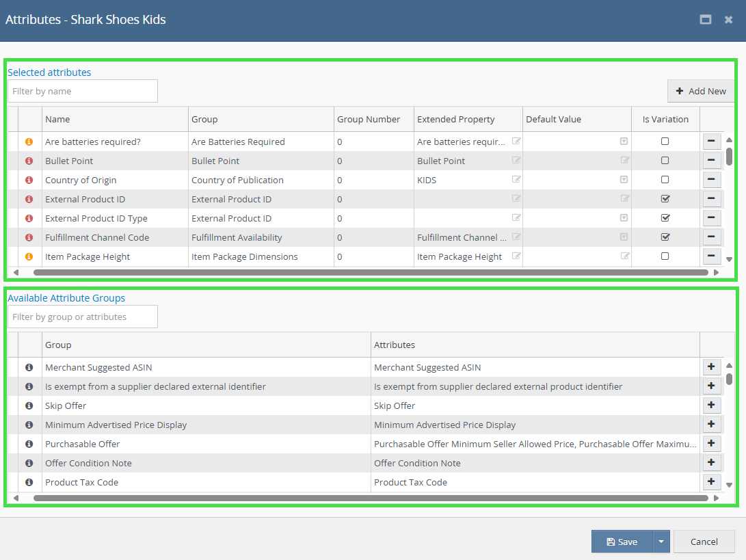Edit extended property of Bullet Point

coord(516,161)
